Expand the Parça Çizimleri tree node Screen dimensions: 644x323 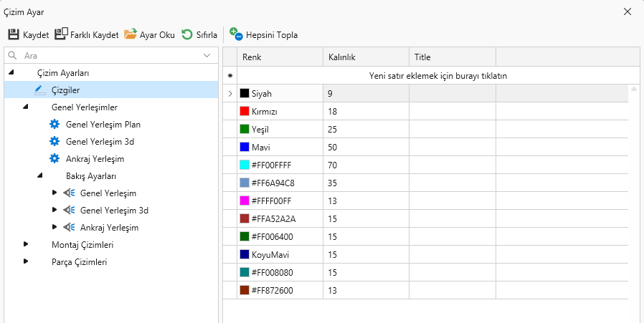[27, 261]
